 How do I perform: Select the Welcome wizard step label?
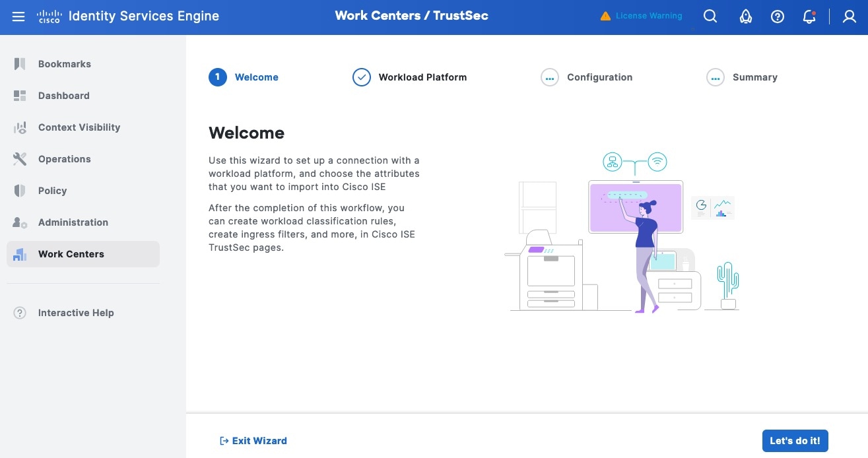pos(257,77)
